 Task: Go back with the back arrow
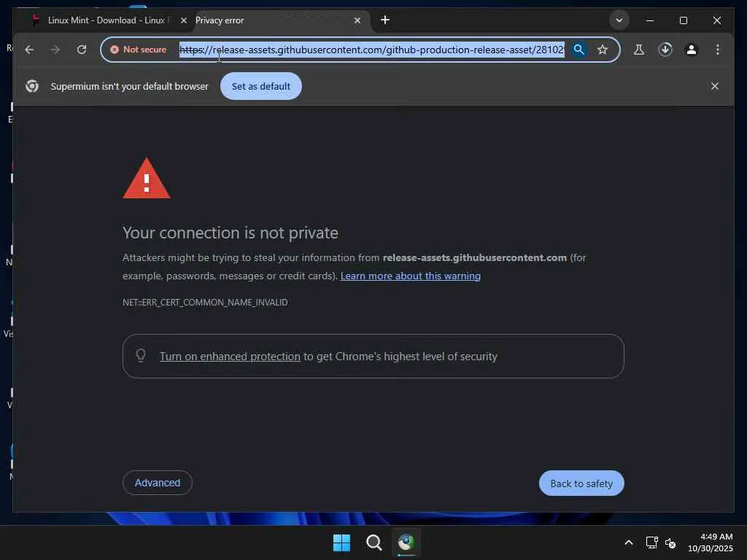pyautogui.click(x=29, y=50)
